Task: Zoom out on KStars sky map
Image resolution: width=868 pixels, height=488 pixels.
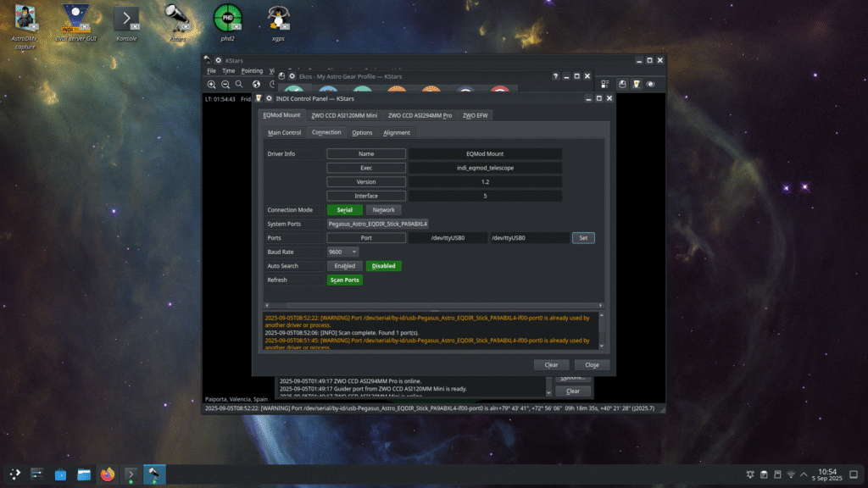Action: (225, 84)
